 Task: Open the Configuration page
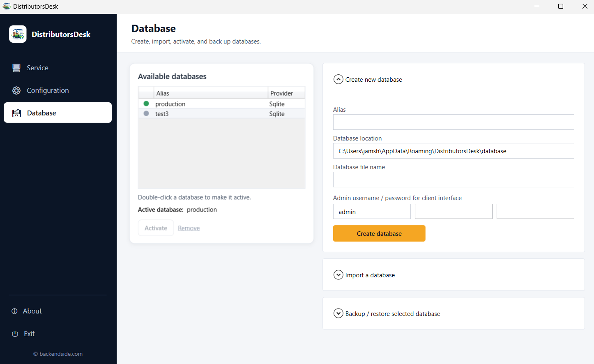[58, 90]
